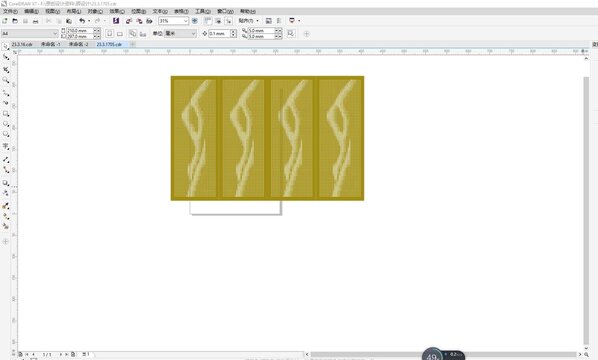The image size is (598, 360).
Task: Pick the Crop tool in the toolbox
Action: click(6, 70)
